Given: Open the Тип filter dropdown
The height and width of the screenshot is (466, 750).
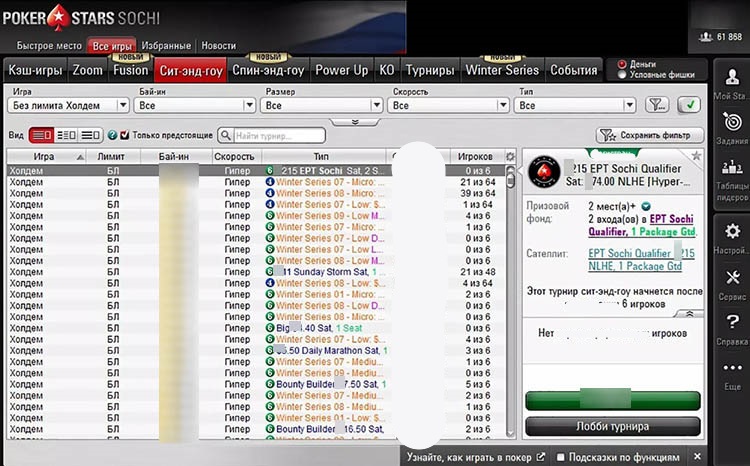Looking at the screenshot, I should pos(575,105).
